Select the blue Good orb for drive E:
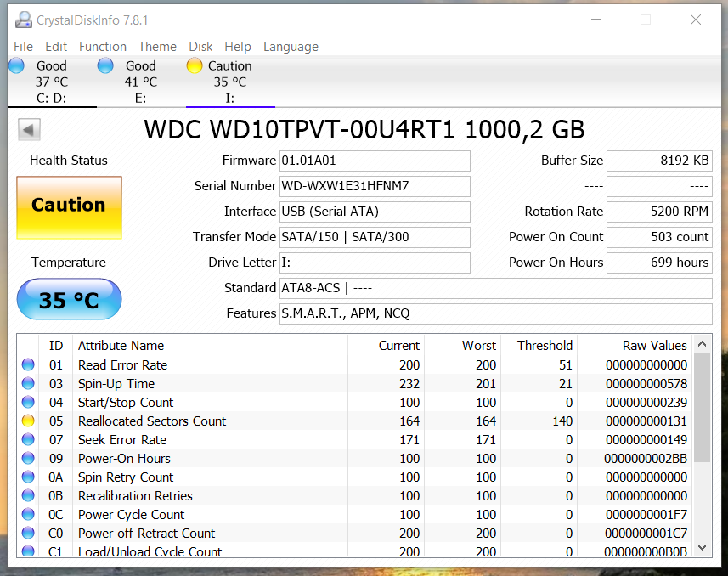The width and height of the screenshot is (728, 576). coord(105,65)
